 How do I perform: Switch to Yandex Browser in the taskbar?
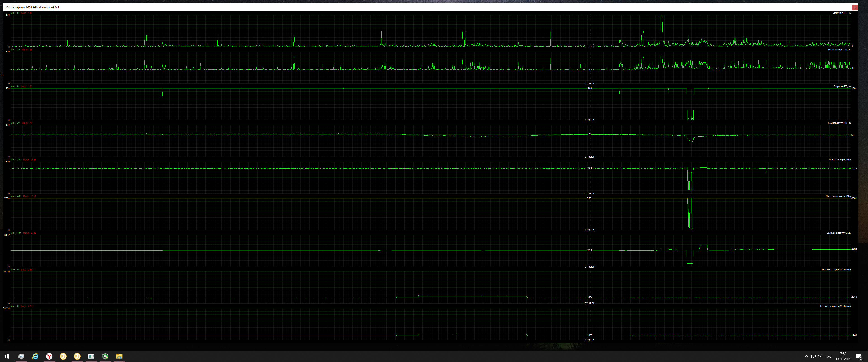click(x=49, y=356)
